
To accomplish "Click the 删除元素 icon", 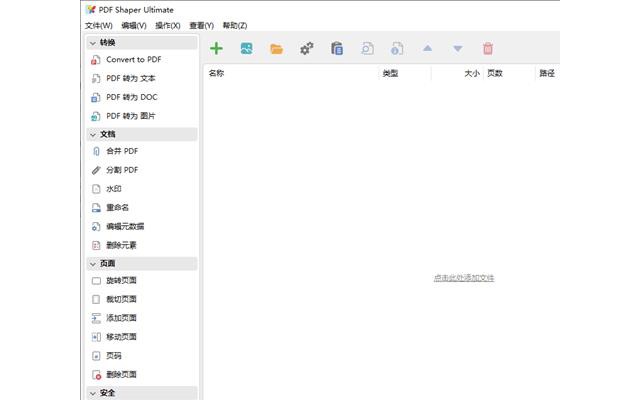I will click(96, 245).
